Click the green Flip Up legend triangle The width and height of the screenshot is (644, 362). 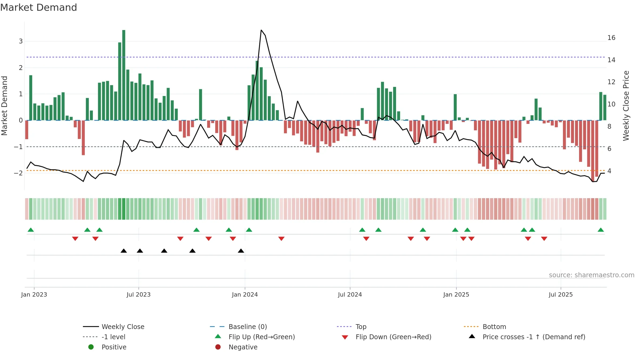pos(218,336)
